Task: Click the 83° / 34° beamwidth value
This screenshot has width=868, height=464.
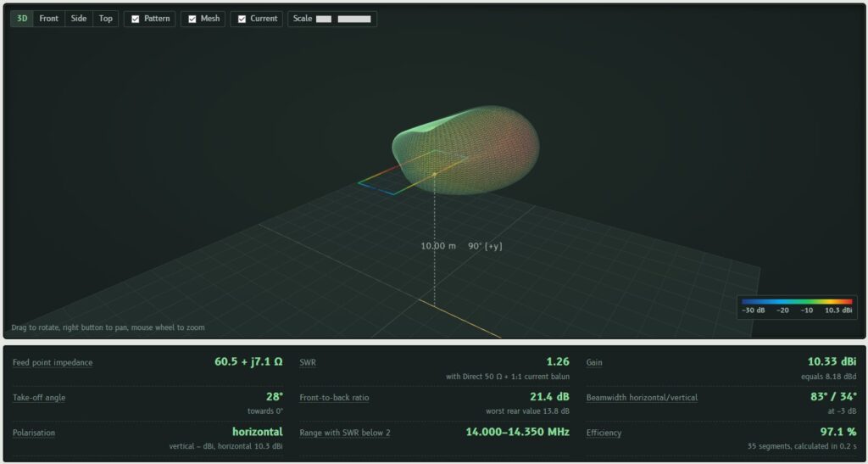Action: click(833, 397)
